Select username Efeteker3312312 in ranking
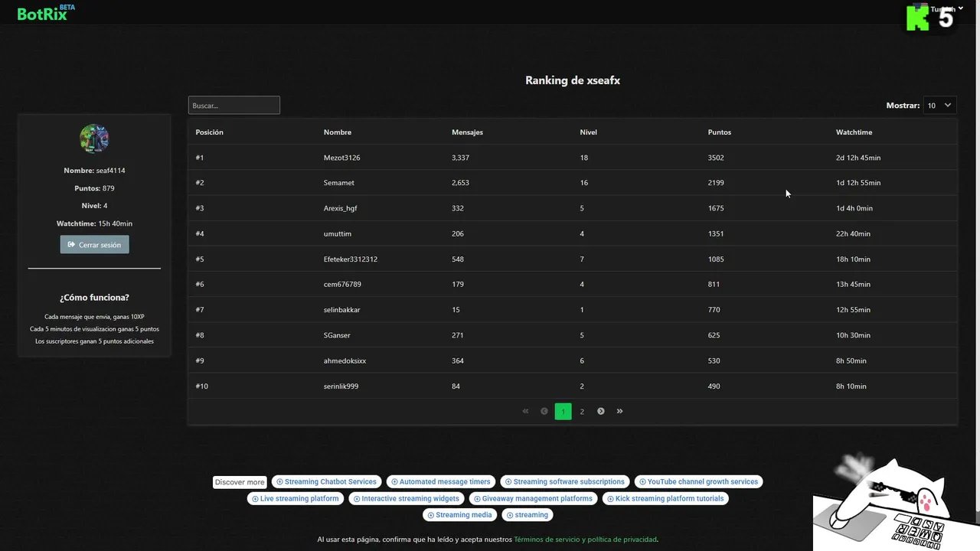 [351, 259]
